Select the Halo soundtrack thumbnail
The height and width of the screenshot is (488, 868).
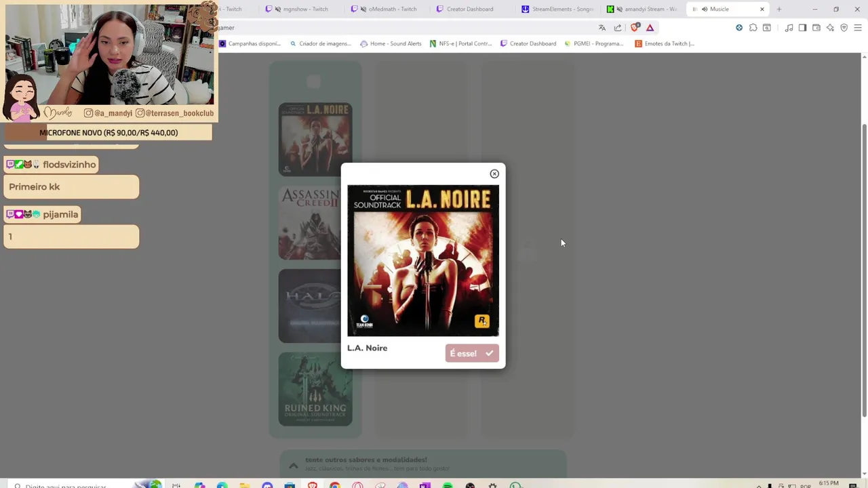(309, 306)
